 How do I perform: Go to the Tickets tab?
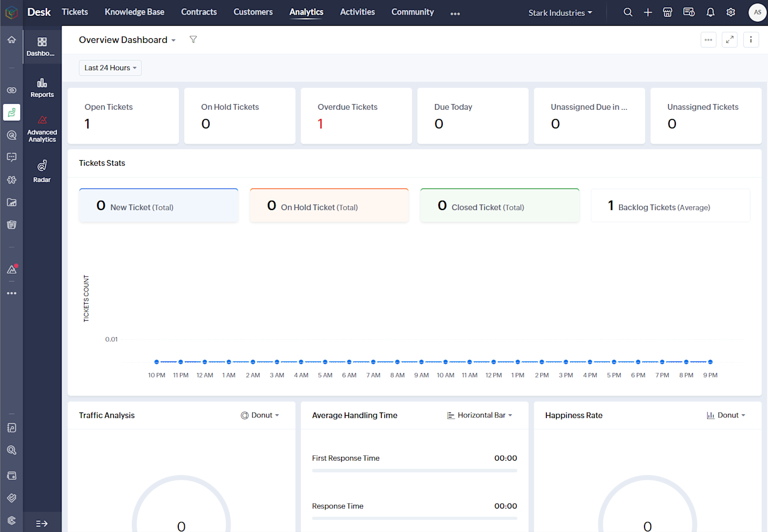pos(75,12)
